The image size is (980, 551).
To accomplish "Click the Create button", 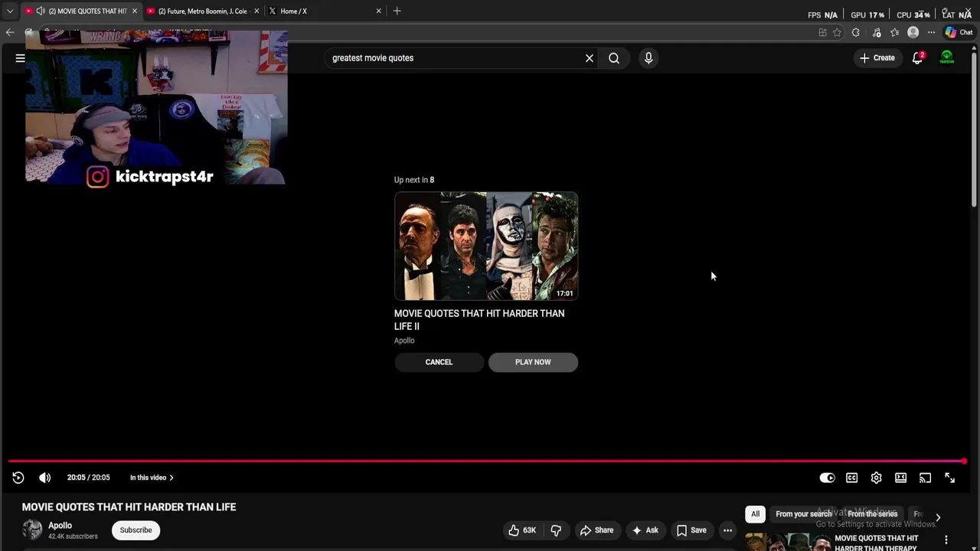I will [877, 58].
